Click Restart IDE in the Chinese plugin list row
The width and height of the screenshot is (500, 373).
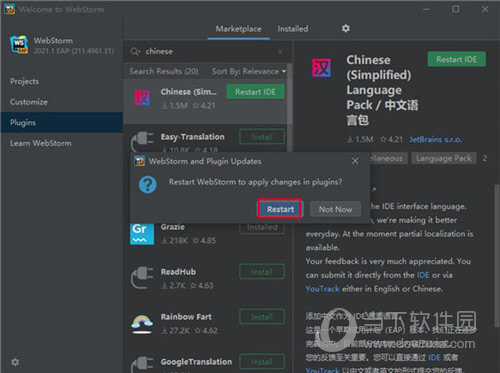pyautogui.click(x=255, y=92)
